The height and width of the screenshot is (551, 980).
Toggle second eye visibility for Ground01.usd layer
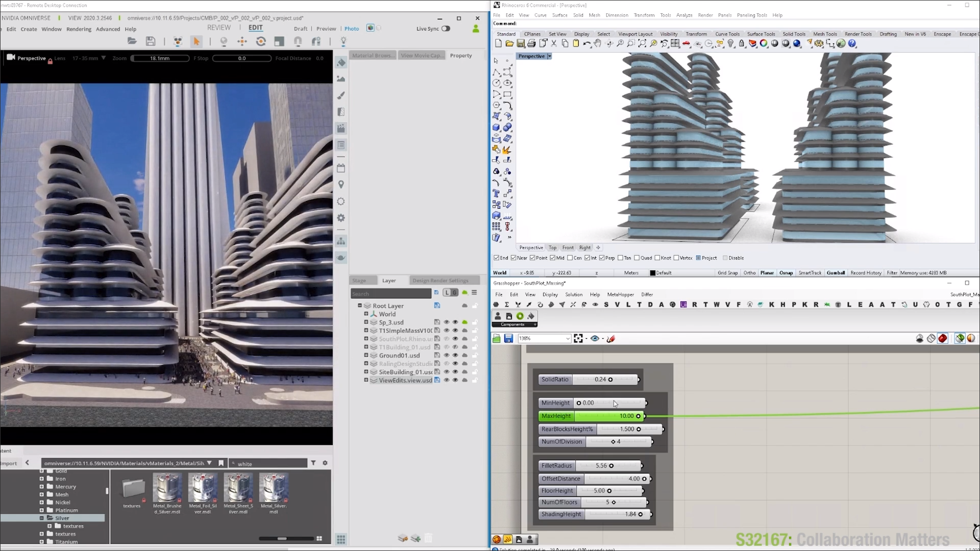(455, 356)
